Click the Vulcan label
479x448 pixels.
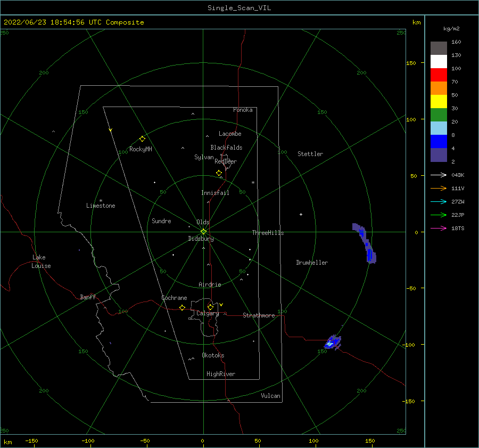point(270,396)
